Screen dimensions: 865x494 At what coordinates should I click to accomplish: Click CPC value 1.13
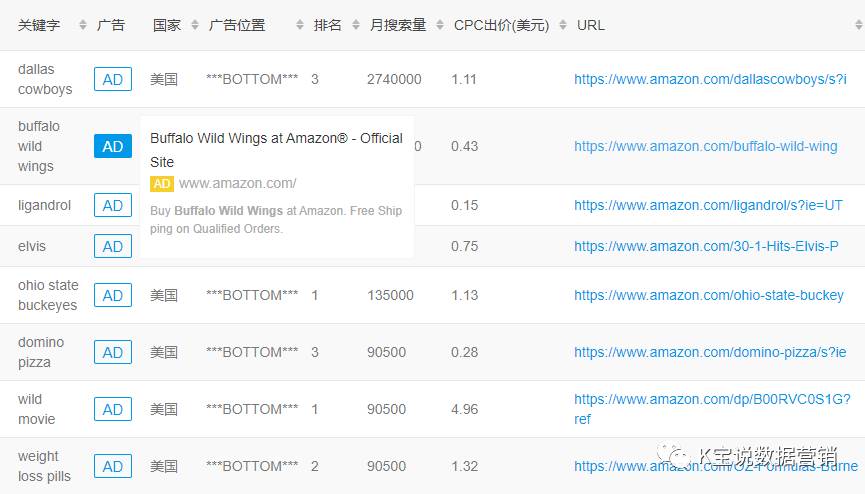[x=464, y=295]
